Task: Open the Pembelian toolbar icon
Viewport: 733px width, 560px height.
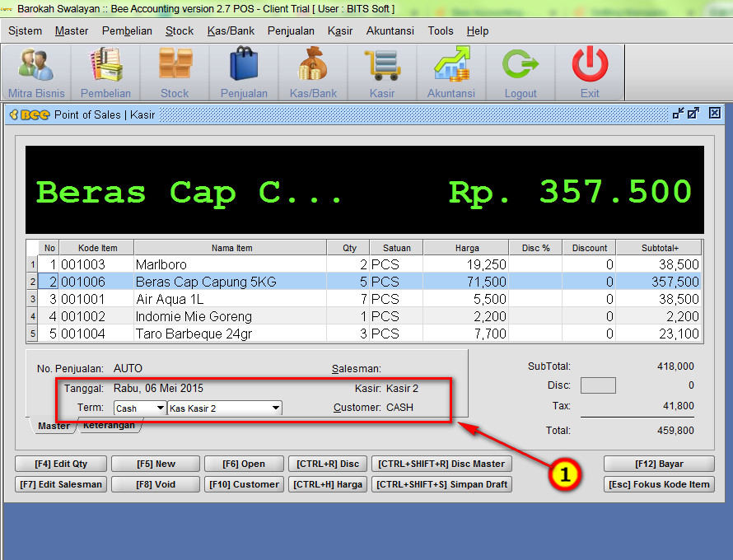Action: (105, 72)
